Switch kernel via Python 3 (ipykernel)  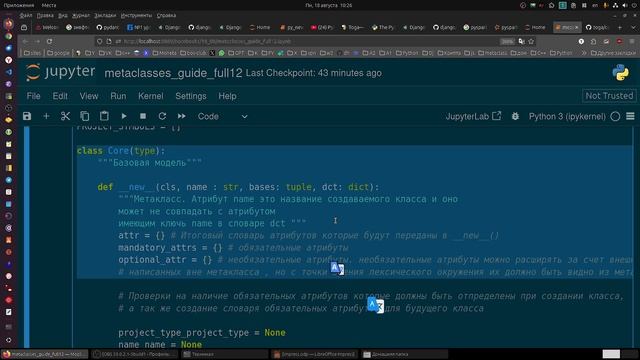click(567, 116)
